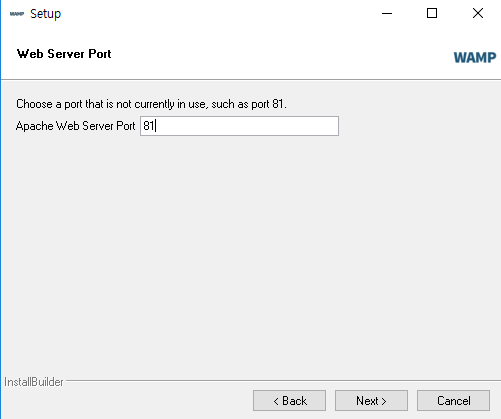Focus the Apache Web Server Port field

click(x=239, y=126)
